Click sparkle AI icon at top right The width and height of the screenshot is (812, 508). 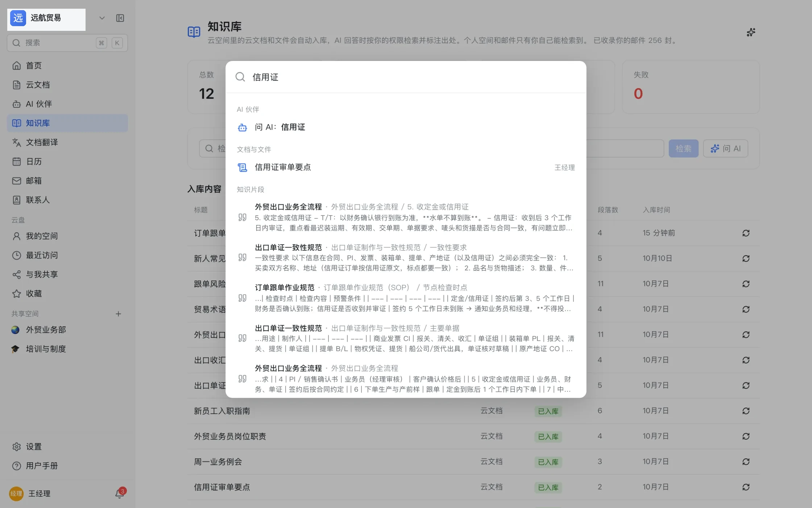751,32
